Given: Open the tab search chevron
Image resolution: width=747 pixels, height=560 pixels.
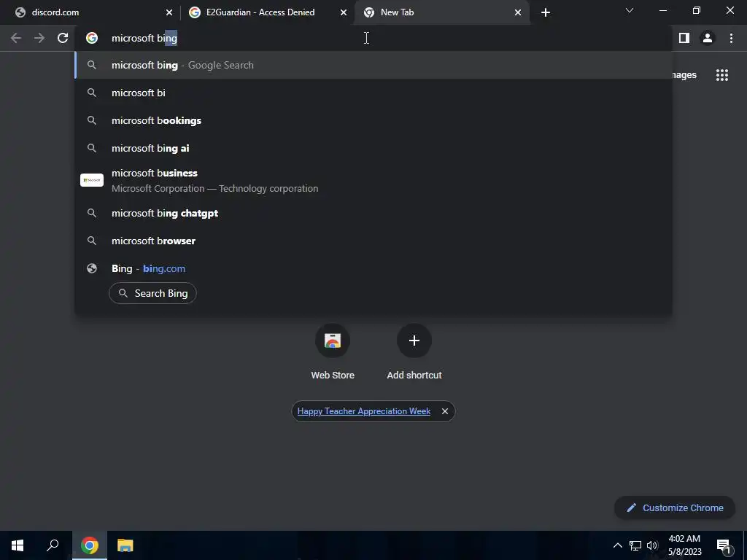Looking at the screenshot, I should [630, 10].
